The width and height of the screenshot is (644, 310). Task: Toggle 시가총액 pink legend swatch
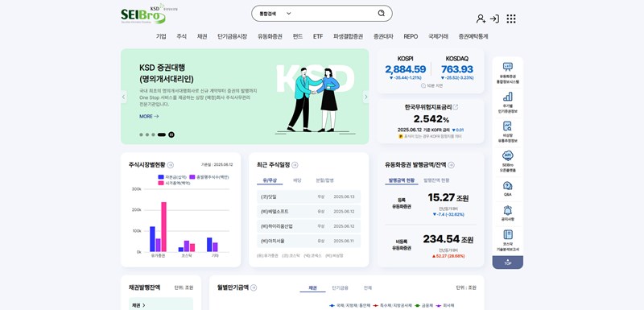(161, 183)
